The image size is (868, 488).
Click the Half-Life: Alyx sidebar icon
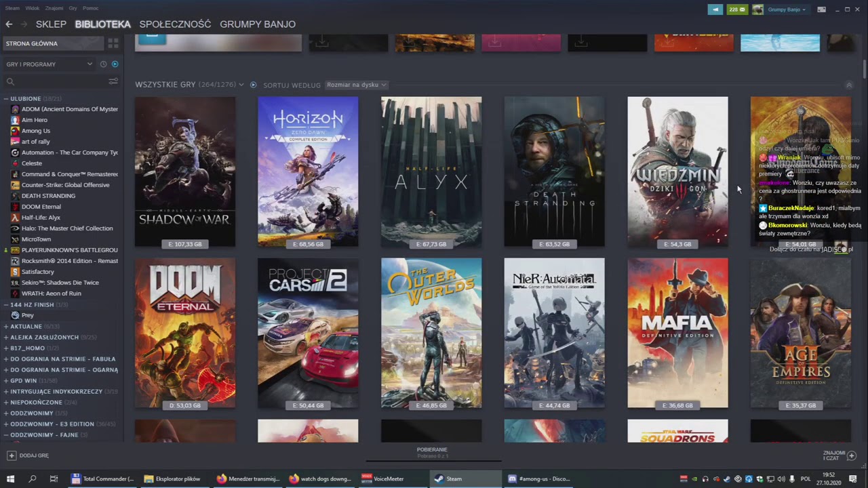(x=15, y=218)
